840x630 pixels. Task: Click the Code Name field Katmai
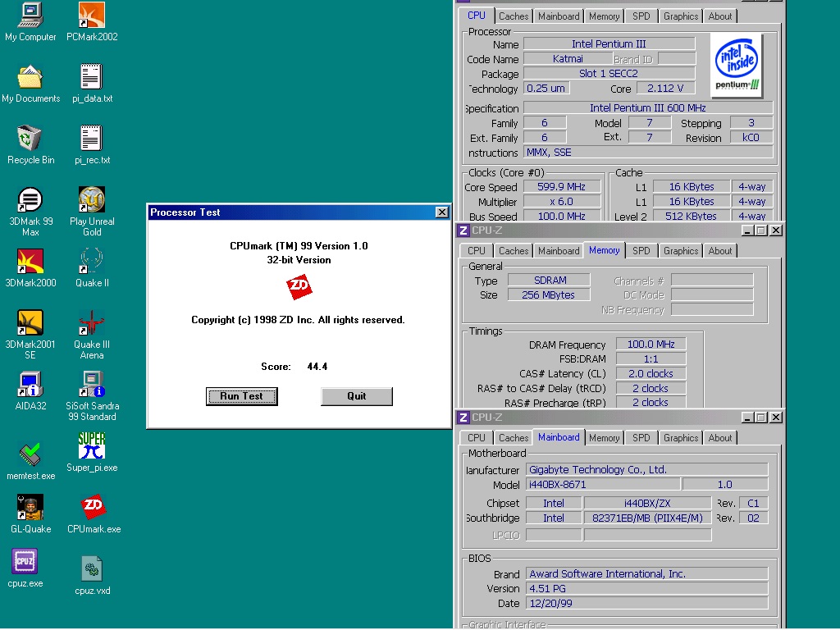(568, 59)
